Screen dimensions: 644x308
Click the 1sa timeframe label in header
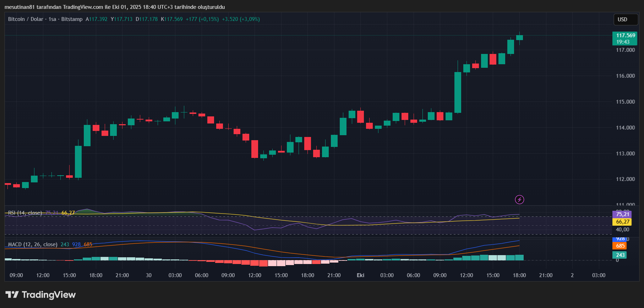(x=52, y=19)
